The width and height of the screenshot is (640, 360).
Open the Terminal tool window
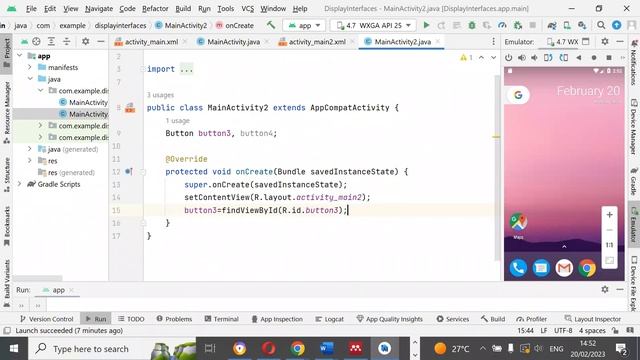coord(222,319)
